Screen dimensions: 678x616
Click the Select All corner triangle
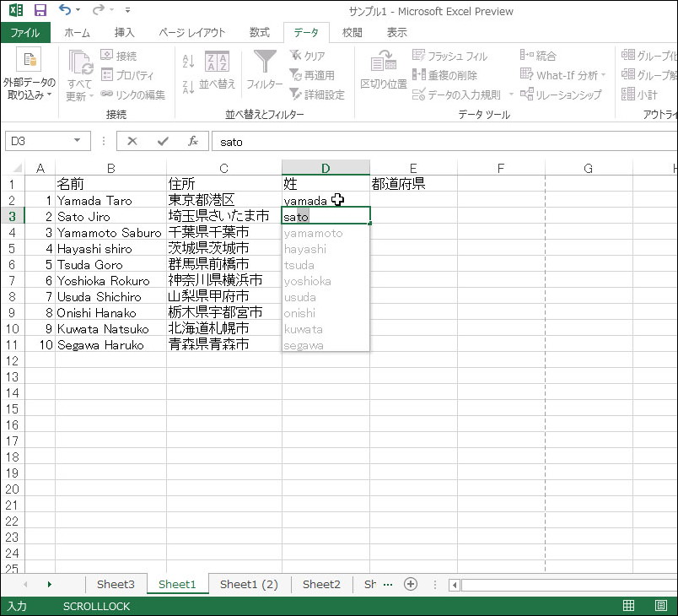(x=17, y=168)
